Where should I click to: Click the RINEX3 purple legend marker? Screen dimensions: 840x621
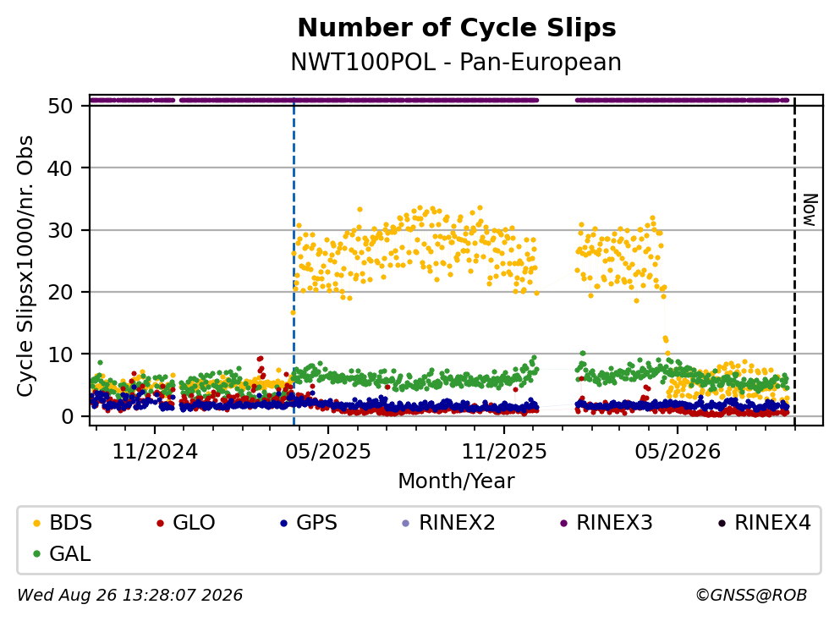[x=563, y=523]
